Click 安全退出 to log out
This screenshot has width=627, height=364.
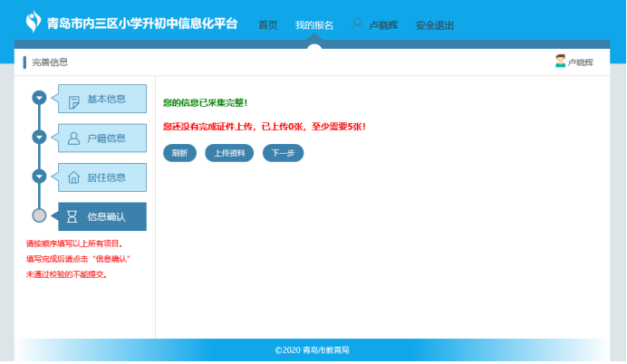pyautogui.click(x=435, y=25)
